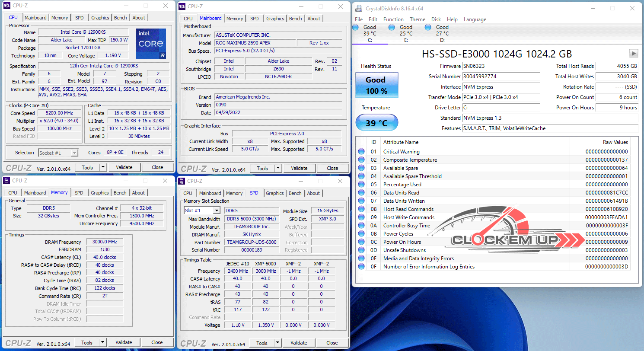Image resolution: width=644 pixels, height=351 pixels.
Task: Switch to Graphics tab in SPD window
Action: coord(275,193)
